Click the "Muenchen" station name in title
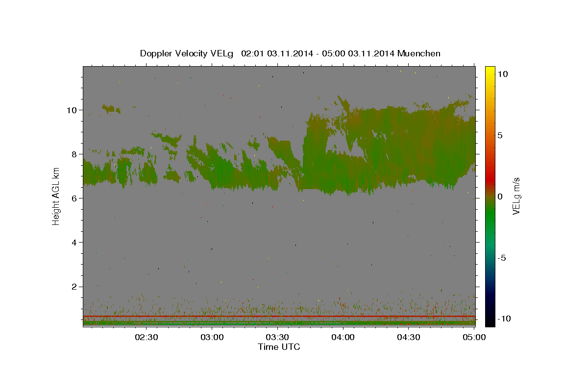 [419, 53]
